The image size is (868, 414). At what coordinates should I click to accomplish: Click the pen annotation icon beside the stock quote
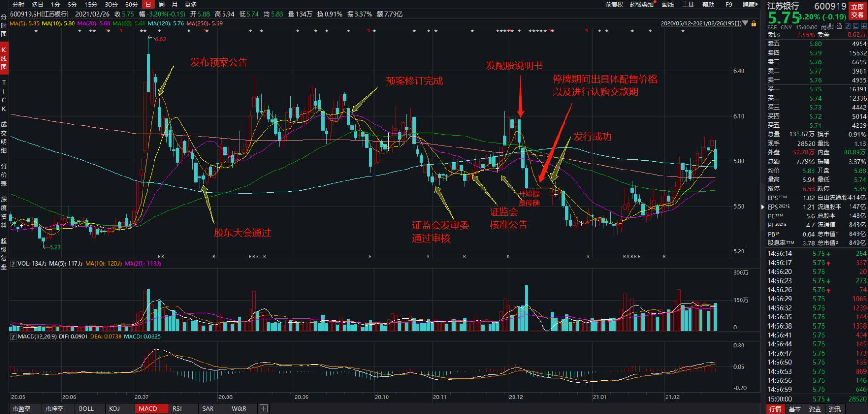(x=847, y=27)
